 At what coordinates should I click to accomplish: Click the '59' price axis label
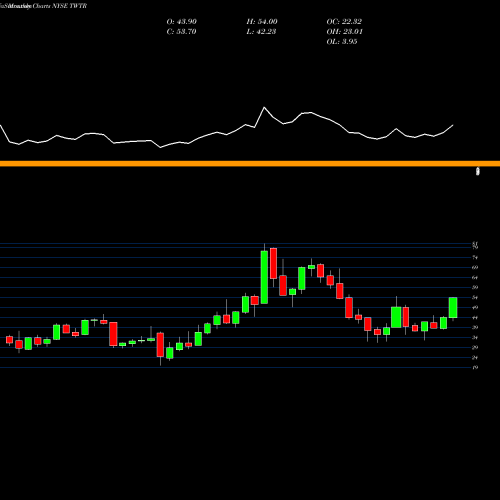coord(475,287)
